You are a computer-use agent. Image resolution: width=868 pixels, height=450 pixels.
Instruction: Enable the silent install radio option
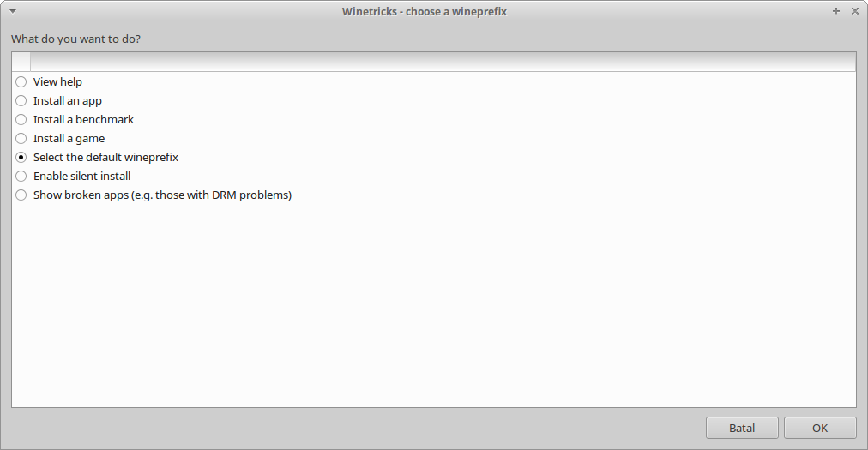(21, 176)
